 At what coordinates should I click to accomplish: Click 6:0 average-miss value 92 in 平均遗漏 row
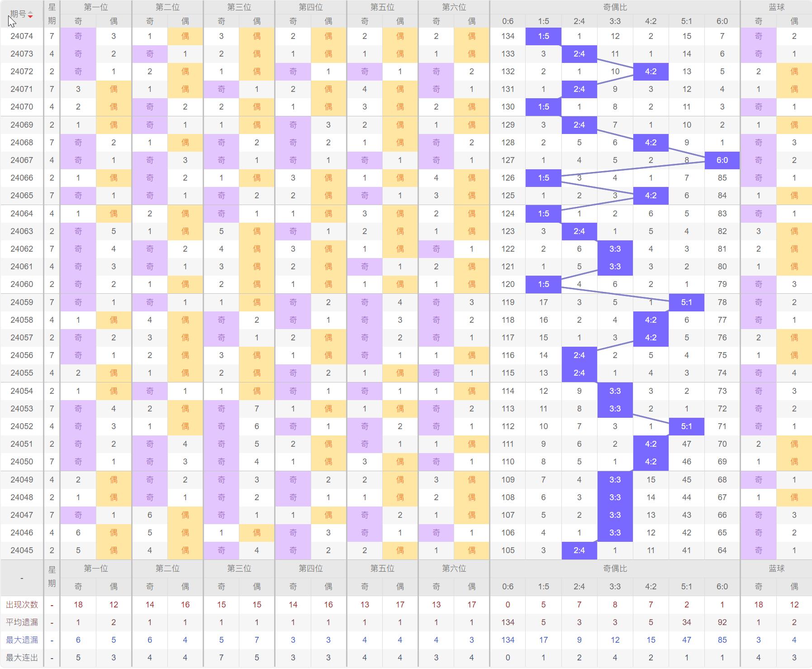(x=722, y=622)
